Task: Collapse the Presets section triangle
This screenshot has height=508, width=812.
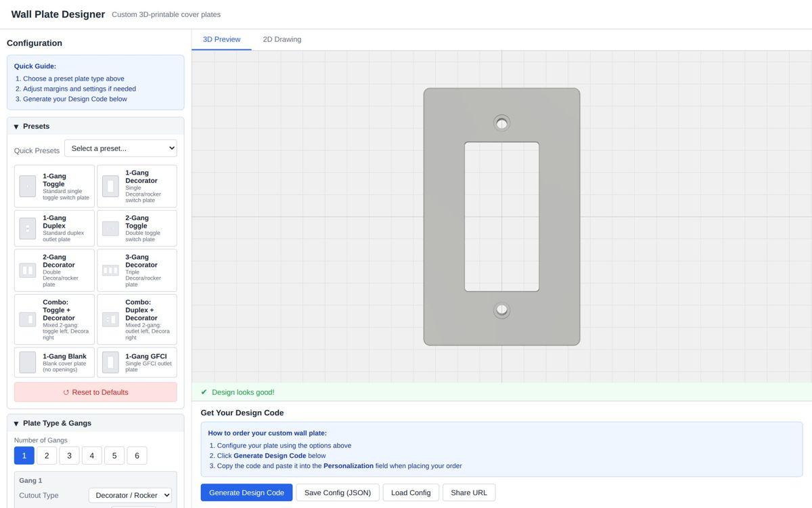Action: [x=16, y=127]
